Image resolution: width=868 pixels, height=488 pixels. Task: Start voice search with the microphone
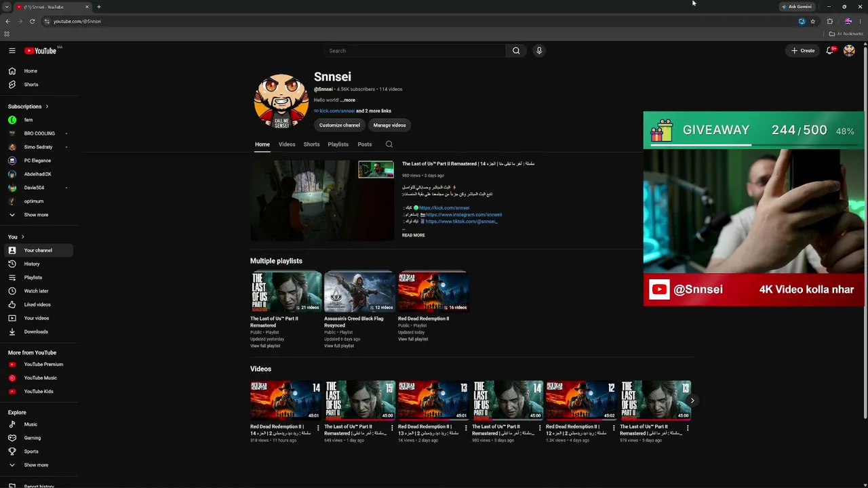click(x=539, y=51)
